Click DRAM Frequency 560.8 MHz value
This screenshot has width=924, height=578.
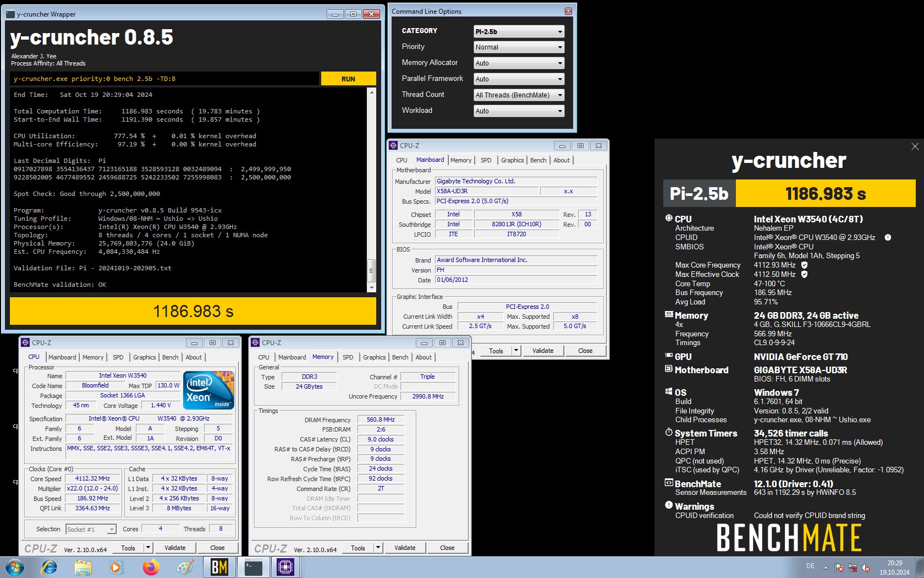[x=381, y=419]
